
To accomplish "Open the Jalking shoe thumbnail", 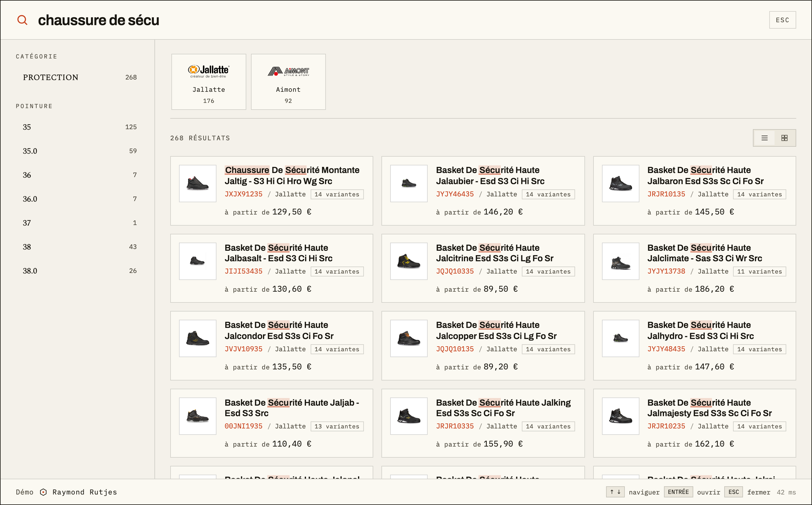I will pyautogui.click(x=409, y=416).
